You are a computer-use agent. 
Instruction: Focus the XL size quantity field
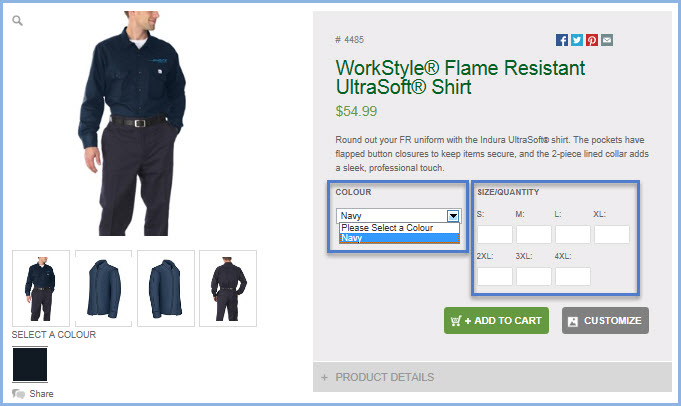[x=612, y=234]
